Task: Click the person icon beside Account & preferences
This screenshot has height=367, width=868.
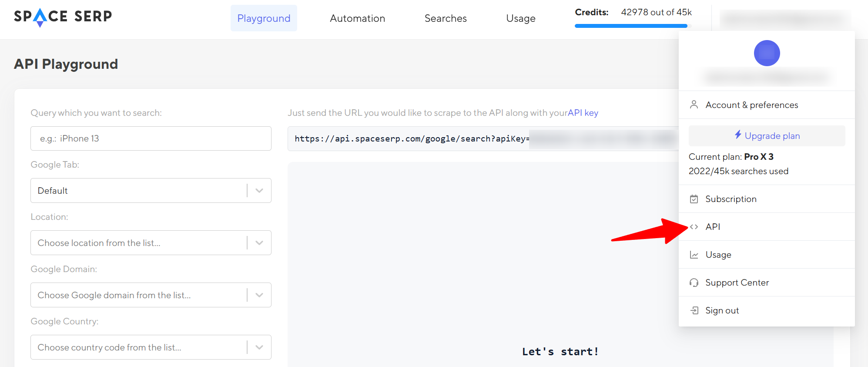Action: coord(694,105)
